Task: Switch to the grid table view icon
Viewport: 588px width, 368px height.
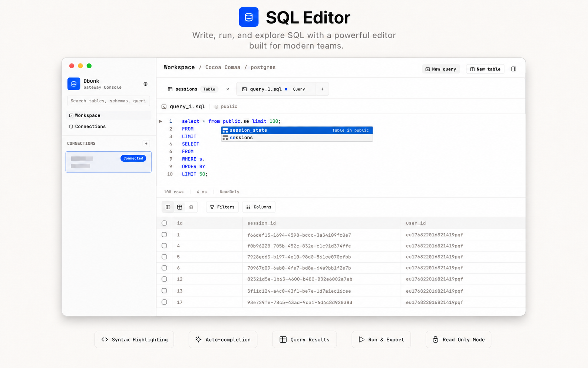Action: (x=180, y=207)
